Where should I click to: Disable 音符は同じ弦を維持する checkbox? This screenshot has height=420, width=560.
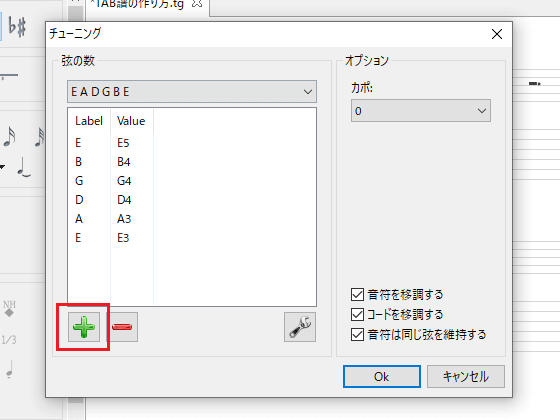tap(358, 335)
